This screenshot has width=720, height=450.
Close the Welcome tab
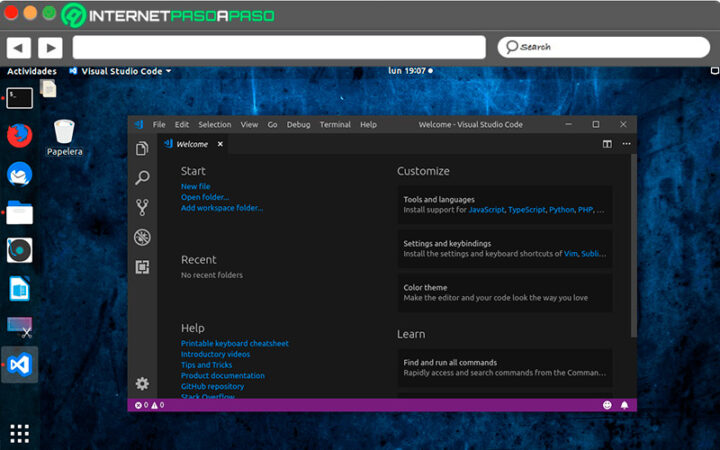pyautogui.click(x=221, y=144)
